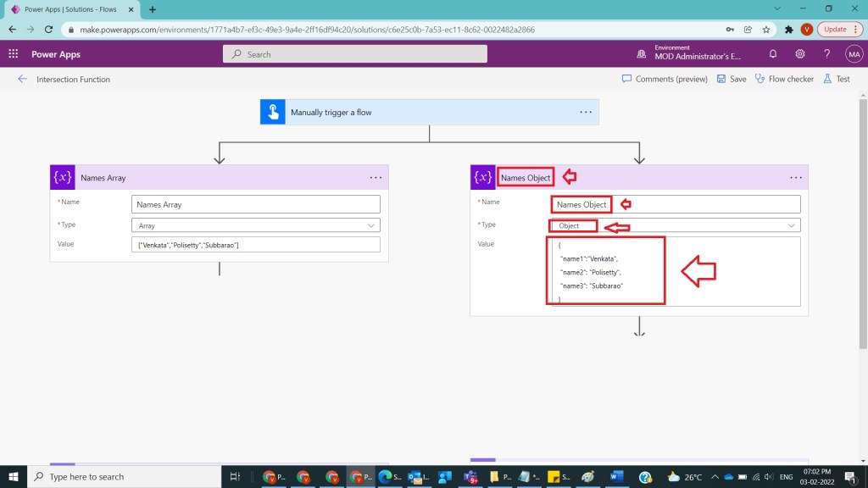Click the Names Array value field
The height and width of the screenshot is (488, 868).
coord(256,245)
